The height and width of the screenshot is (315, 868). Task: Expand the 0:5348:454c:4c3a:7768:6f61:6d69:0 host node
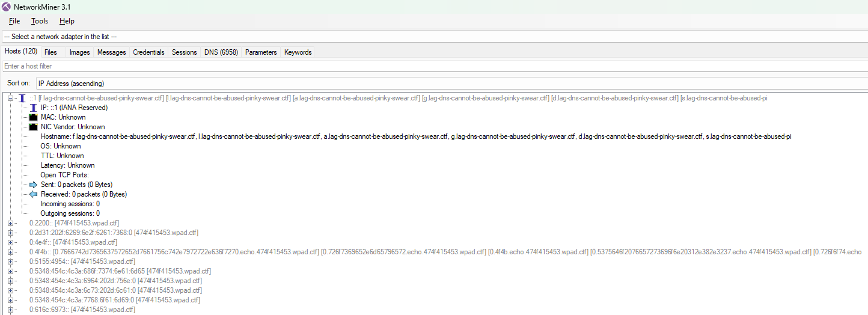10,300
